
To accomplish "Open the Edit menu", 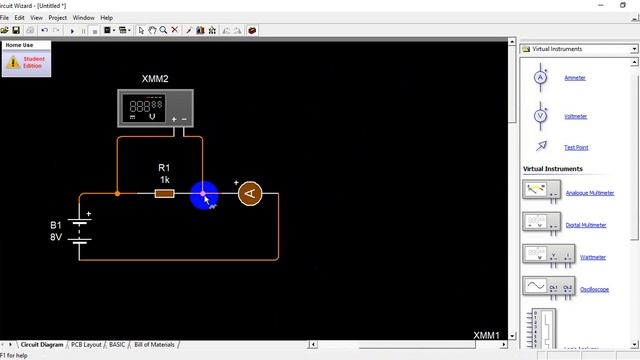I will (x=19, y=18).
